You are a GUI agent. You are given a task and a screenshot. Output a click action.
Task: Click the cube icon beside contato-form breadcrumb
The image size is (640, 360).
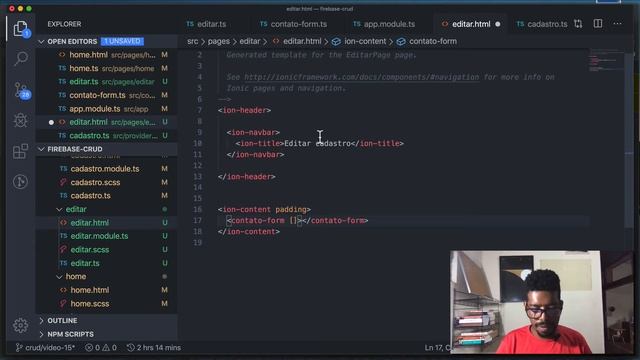click(x=401, y=42)
